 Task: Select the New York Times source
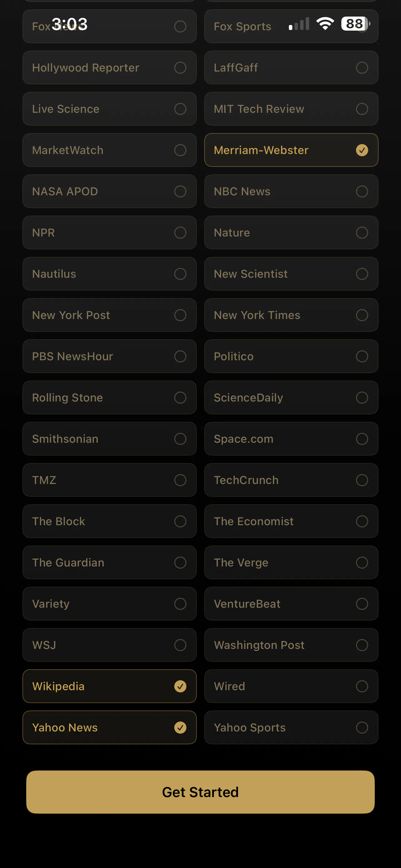click(x=291, y=315)
